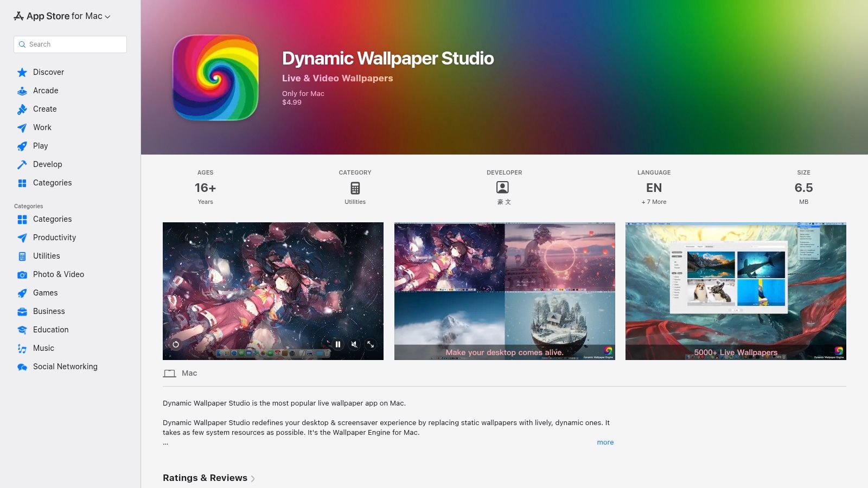This screenshot has width=868, height=488.
Task: Click the + 7 More languages text
Action: [654, 202]
